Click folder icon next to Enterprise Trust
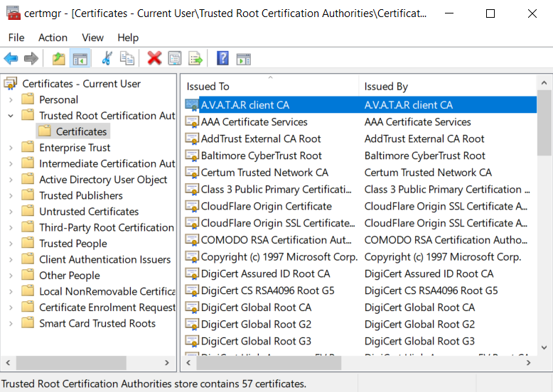This screenshot has width=553, height=392. (28, 147)
